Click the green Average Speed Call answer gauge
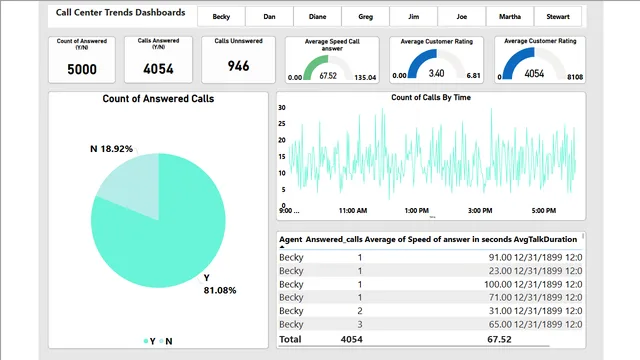 click(x=332, y=60)
